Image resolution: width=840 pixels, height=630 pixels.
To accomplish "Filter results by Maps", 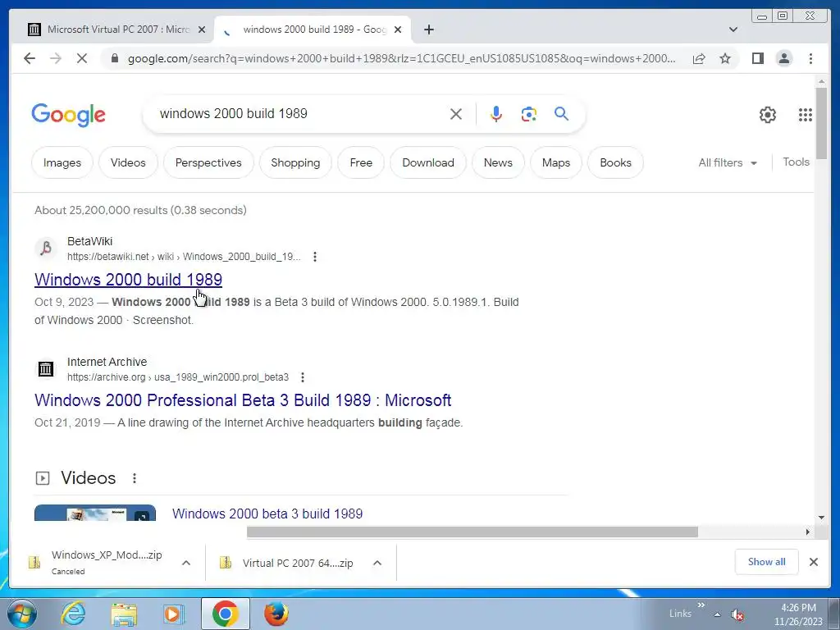I will (556, 162).
